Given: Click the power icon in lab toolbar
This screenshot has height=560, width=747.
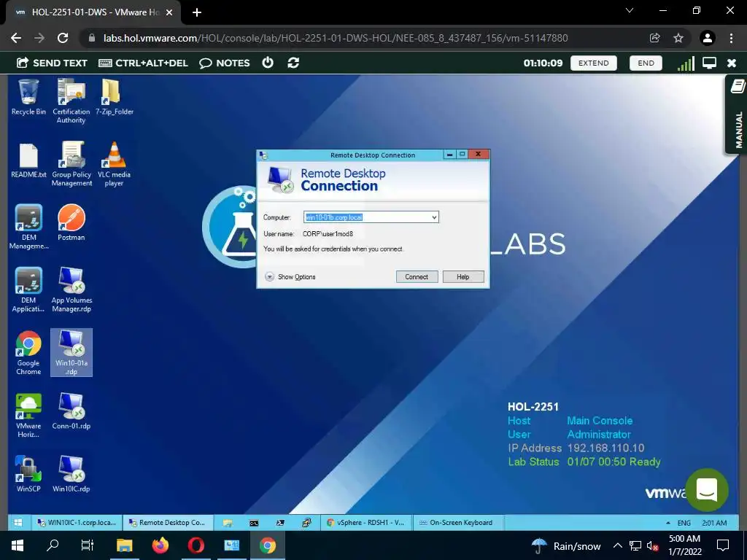Looking at the screenshot, I should pyautogui.click(x=268, y=63).
